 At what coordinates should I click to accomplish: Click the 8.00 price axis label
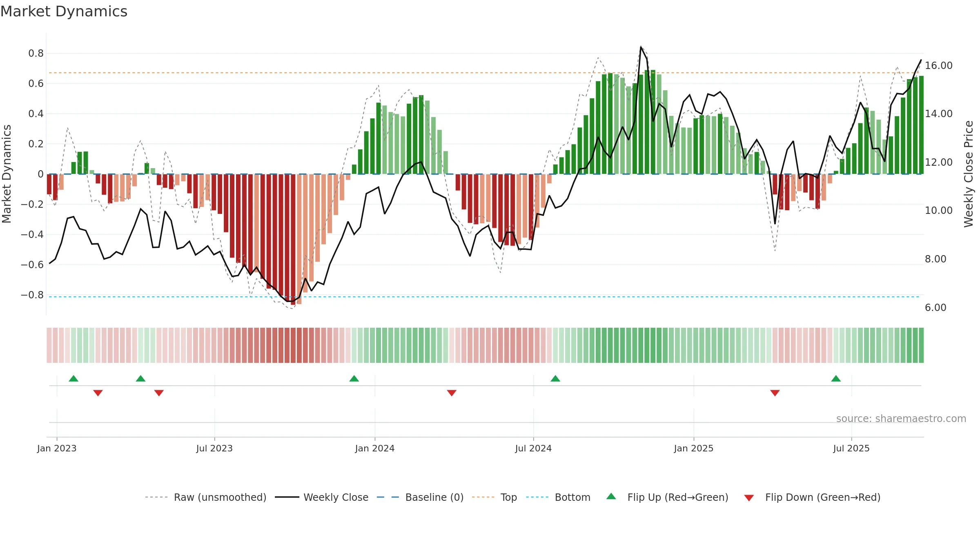[x=935, y=259]
